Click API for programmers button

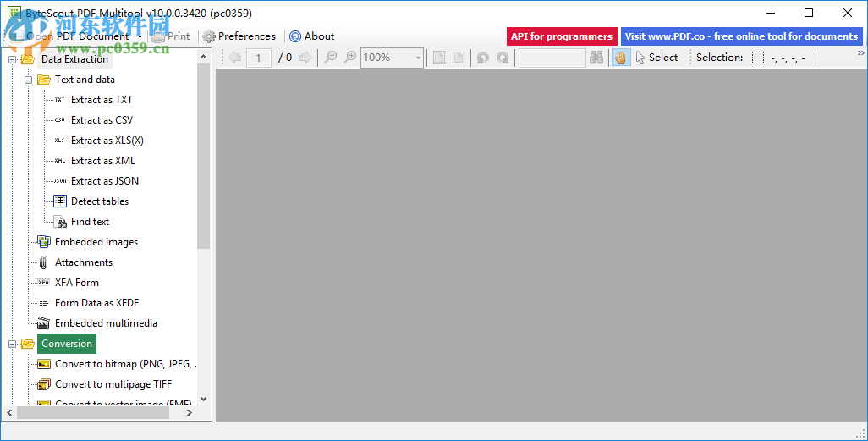(562, 36)
